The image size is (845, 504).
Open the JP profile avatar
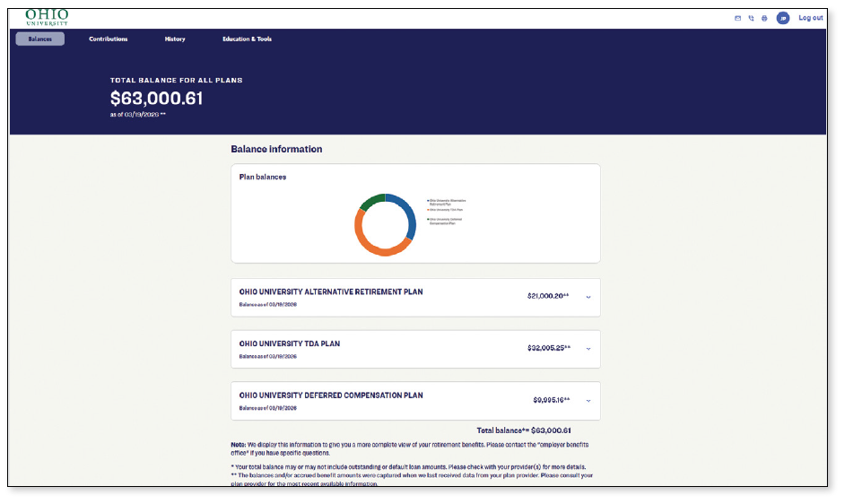click(x=783, y=18)
